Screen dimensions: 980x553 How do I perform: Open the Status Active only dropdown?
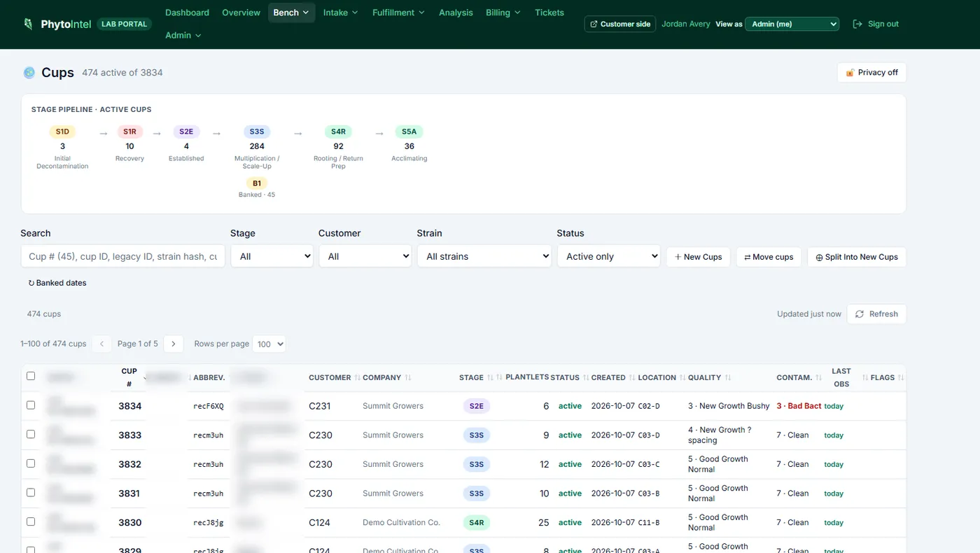(608, 256)
